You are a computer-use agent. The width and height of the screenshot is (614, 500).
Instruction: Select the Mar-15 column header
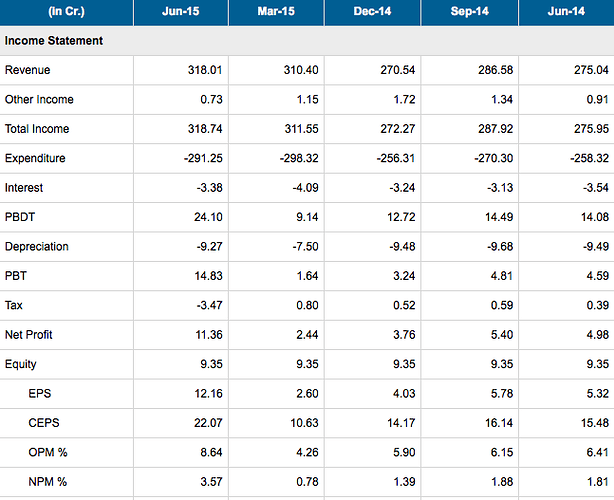coord(276,11)
